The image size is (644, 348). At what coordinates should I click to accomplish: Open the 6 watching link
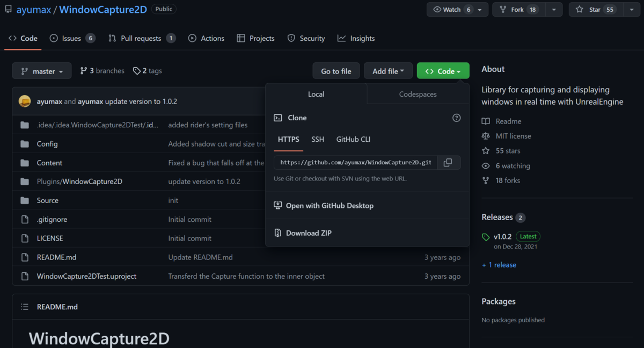click(506, 166)
